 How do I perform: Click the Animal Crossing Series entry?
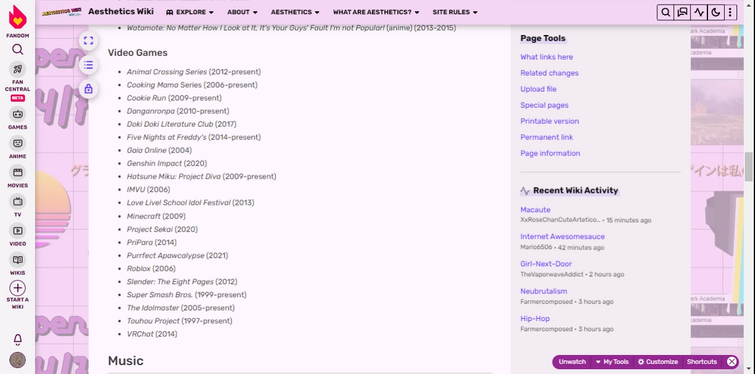194,72
